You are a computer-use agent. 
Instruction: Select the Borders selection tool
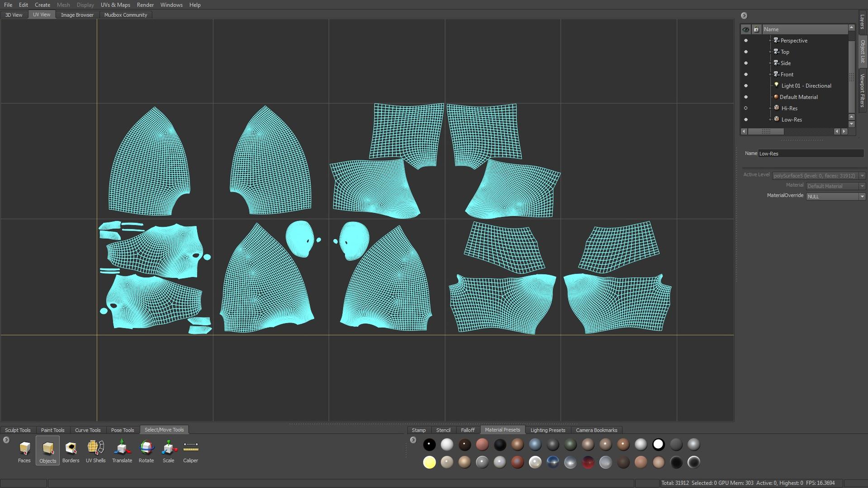[x=71, y=451]
